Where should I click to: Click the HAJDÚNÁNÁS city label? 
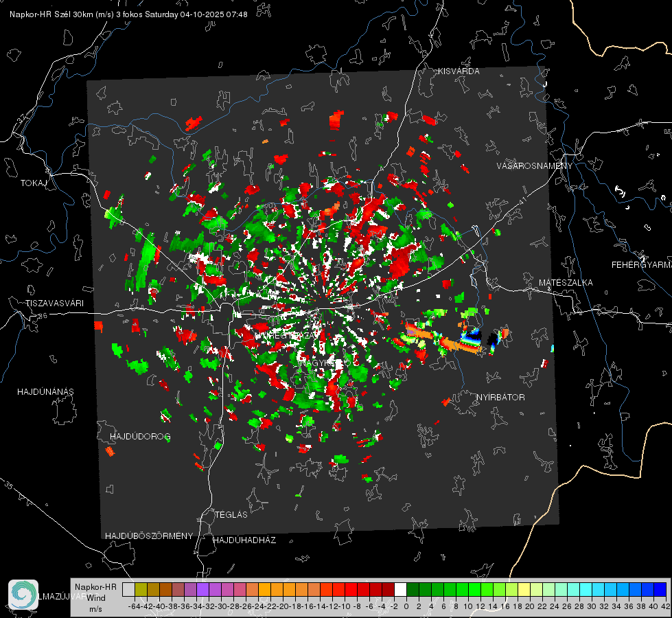click(45, 392)
